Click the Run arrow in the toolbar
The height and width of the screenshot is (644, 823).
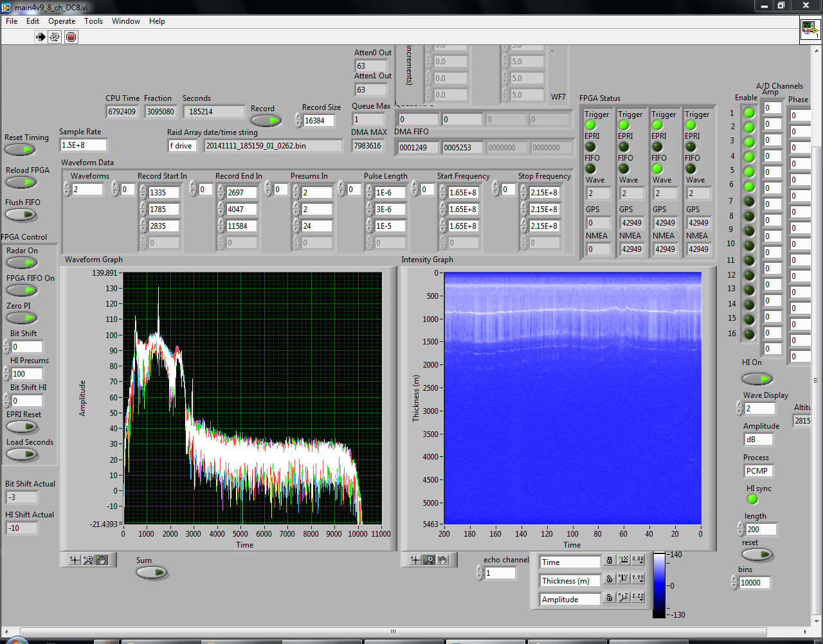(41, 37)
